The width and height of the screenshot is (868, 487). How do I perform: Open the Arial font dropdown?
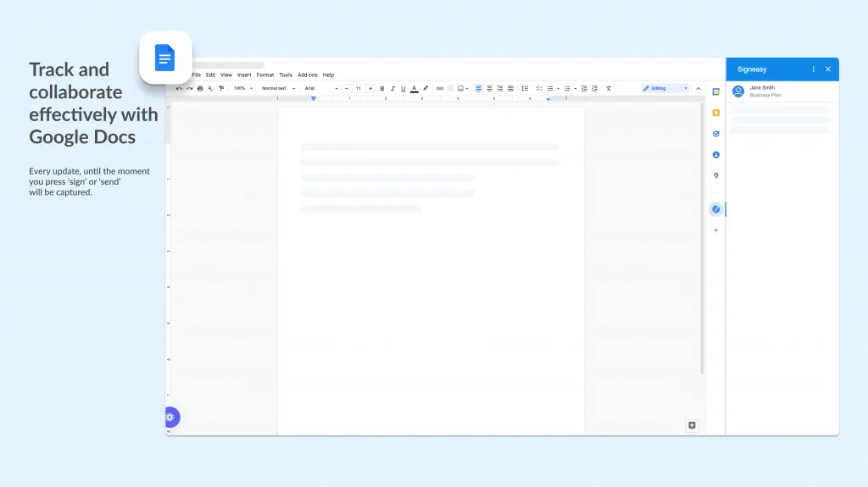click(x=321, y=89)
